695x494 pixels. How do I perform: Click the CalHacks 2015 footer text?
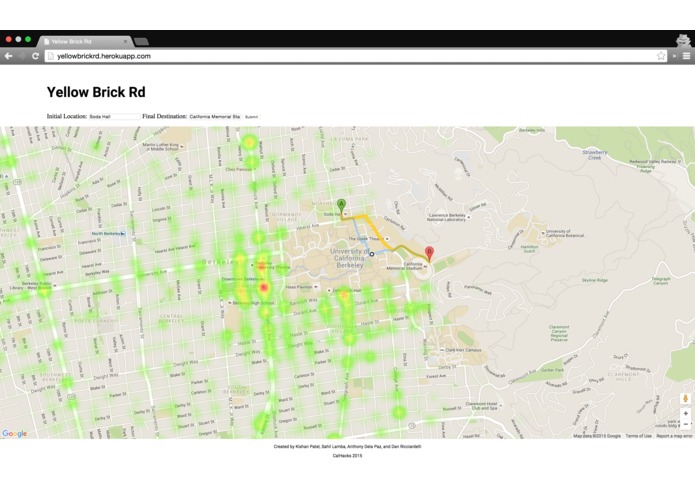pos(347,455)
